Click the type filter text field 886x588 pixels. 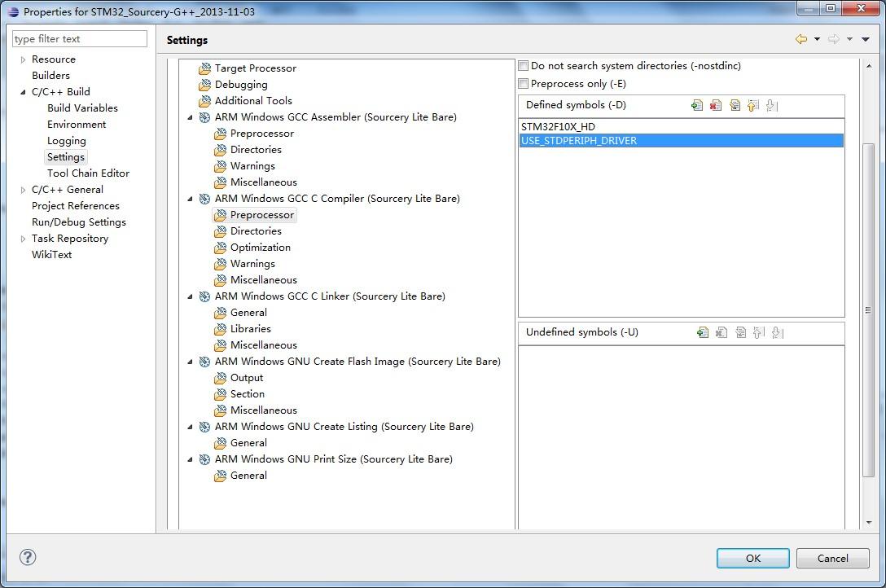(x=79, y=38)
